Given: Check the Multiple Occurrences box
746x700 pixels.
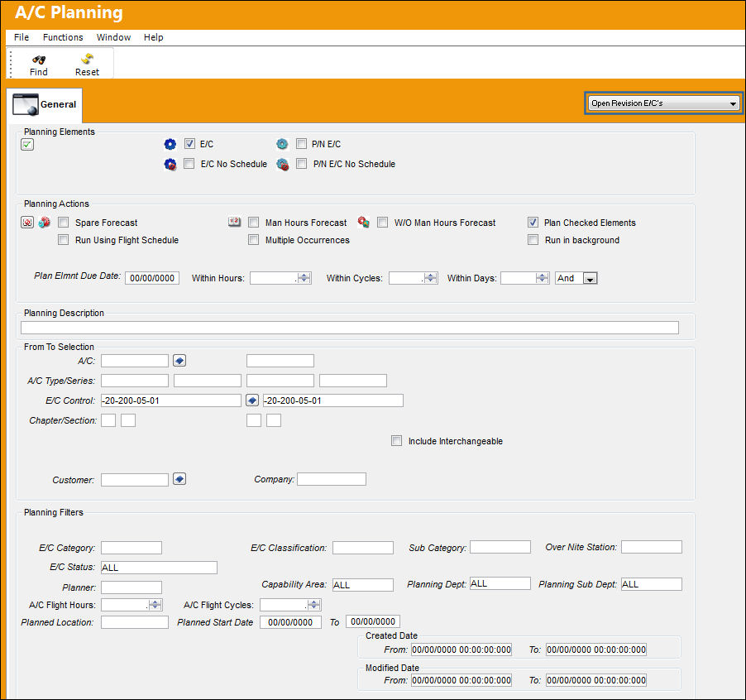Looking at the screenshot, I should click(x=254, y=240).
